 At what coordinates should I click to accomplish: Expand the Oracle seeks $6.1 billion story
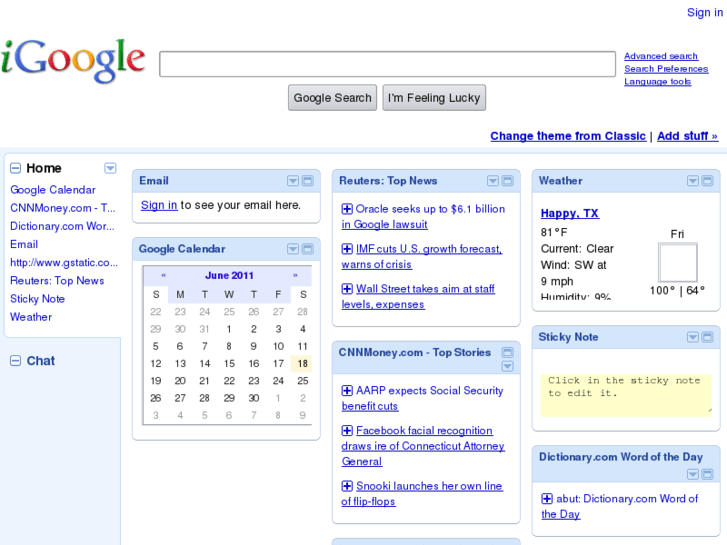tap(347, 209)
